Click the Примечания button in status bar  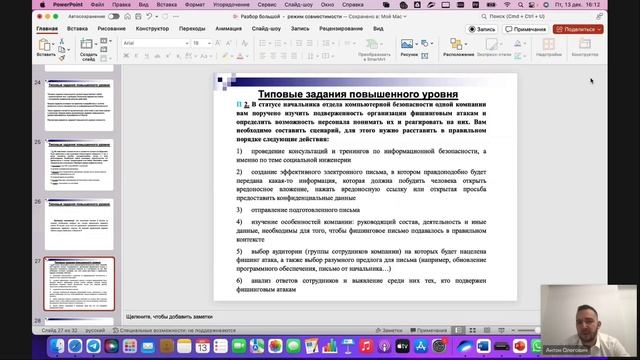point(428,330)
